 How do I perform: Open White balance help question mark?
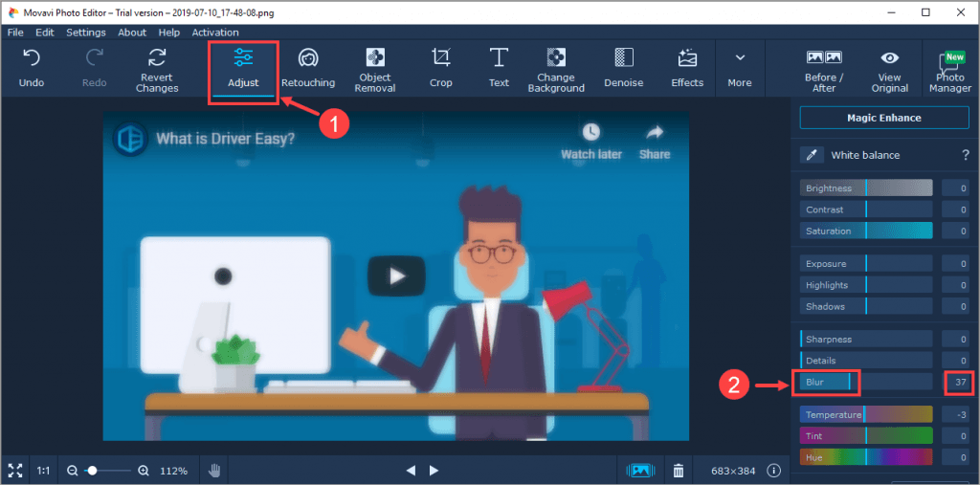(x=966, y=155)
